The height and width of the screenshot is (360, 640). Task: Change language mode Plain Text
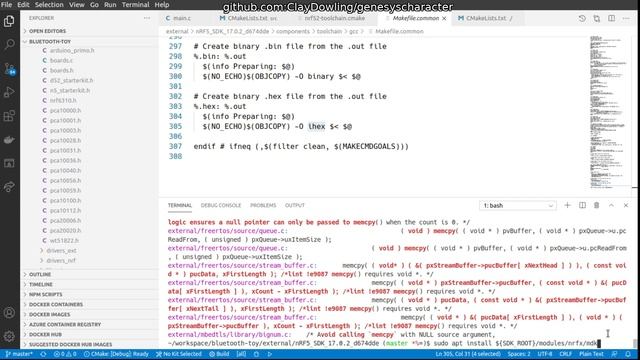tap(591, 354)
